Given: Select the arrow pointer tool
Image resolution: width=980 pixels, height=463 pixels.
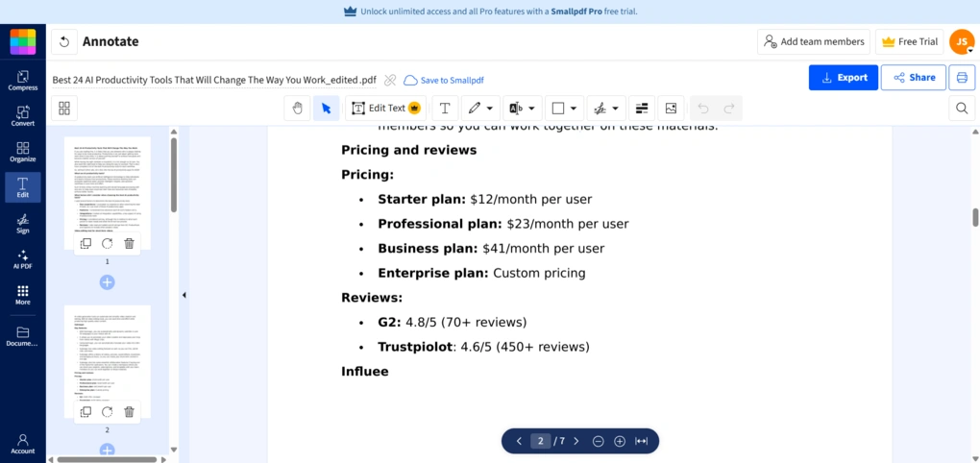Looking at the screenshot, I should [x=326, y=109].
